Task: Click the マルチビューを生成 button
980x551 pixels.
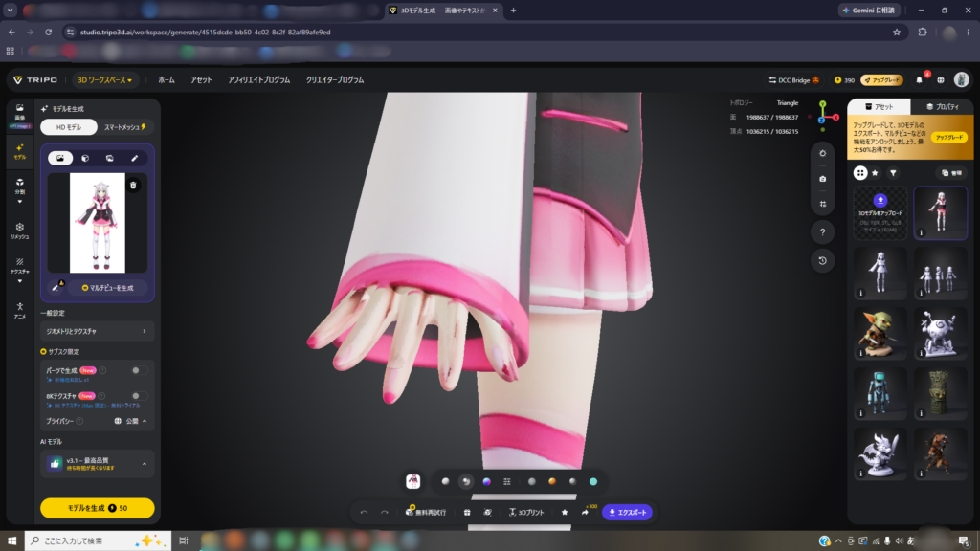Action: (x=107, y=288)
